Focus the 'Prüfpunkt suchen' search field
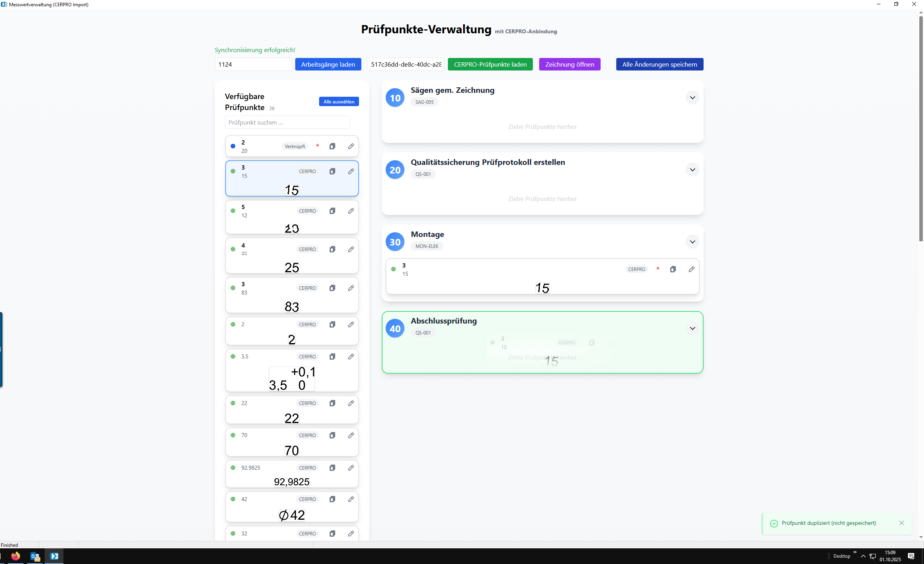 (x=287, y=122)
